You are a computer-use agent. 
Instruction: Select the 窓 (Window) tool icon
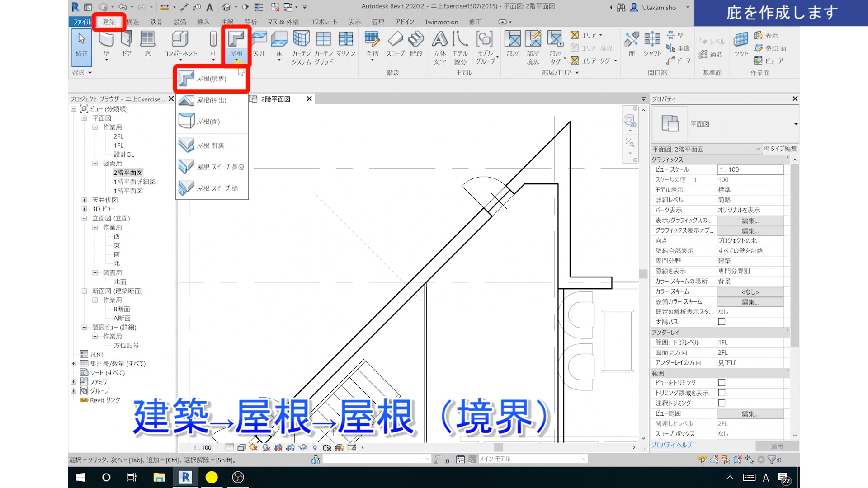click(147, 40)
